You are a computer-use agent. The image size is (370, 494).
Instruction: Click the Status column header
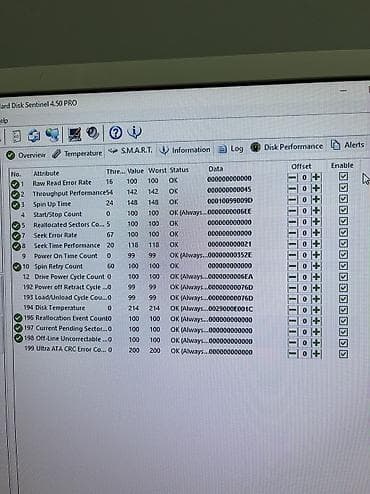pyautogui.click(x=179, y=170)
